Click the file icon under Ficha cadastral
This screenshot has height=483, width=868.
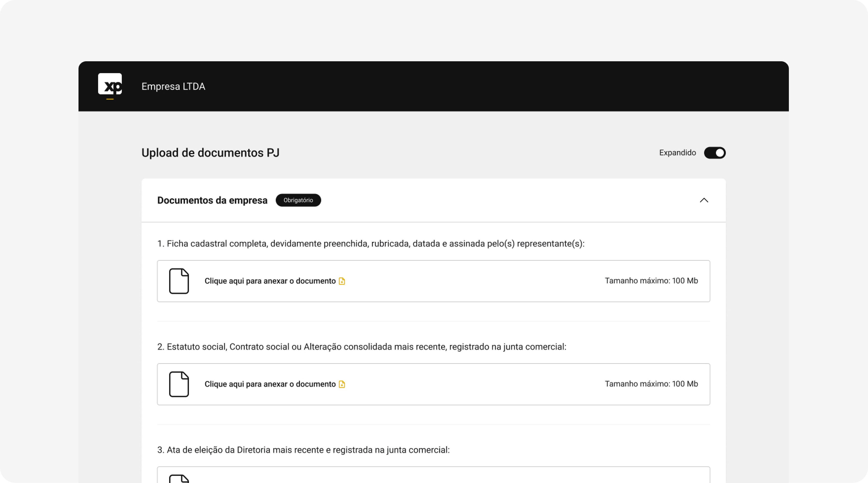(x=179, y=281)
